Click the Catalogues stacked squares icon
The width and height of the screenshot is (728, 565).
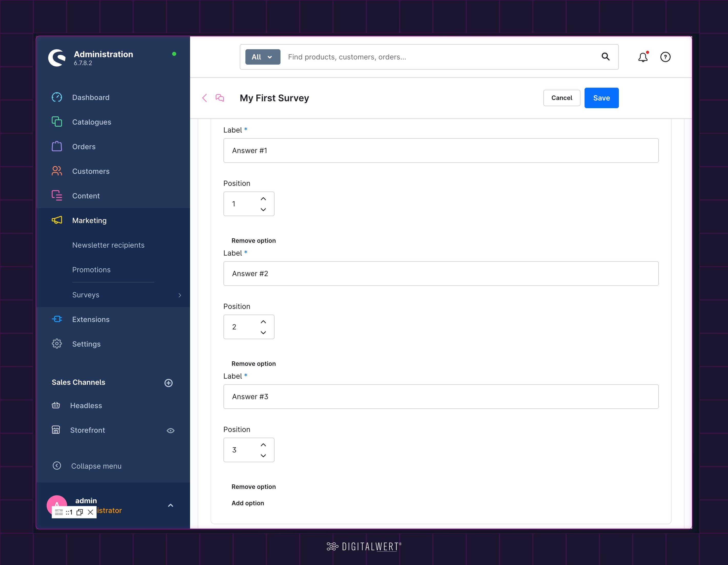pos(57,122)
